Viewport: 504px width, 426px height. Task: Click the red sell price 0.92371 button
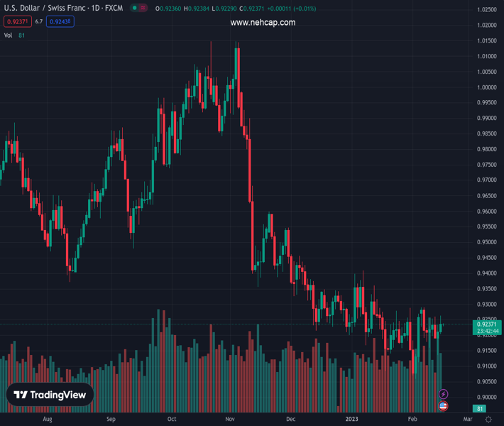pyautogui.click(x=16, y=21)
